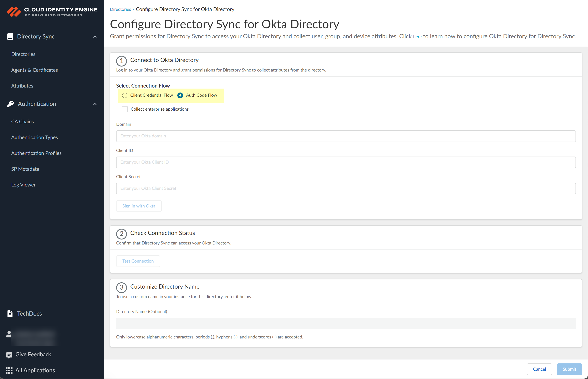Click the All Applications grid icon
Viewport: 588px width, 379px height.
(9, 370)
